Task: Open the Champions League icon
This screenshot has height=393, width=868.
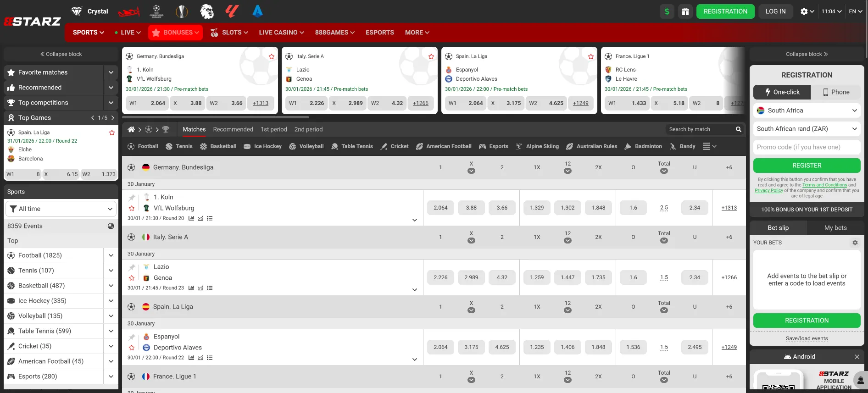Action: click(x=156, y=11)
